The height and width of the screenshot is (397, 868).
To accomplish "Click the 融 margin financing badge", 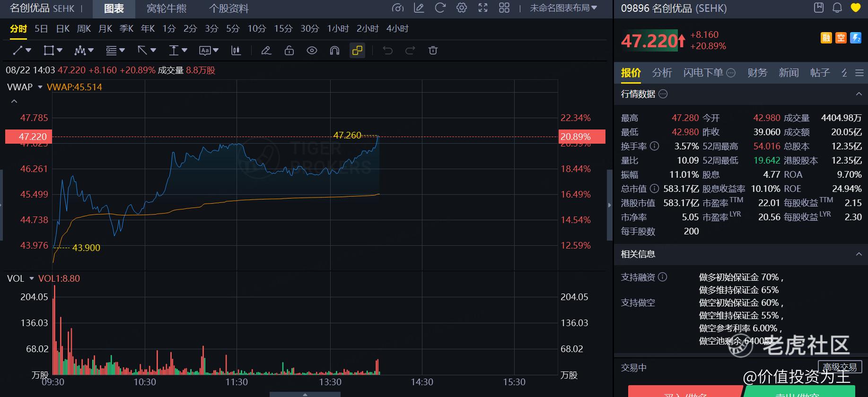I will [826, 38].
